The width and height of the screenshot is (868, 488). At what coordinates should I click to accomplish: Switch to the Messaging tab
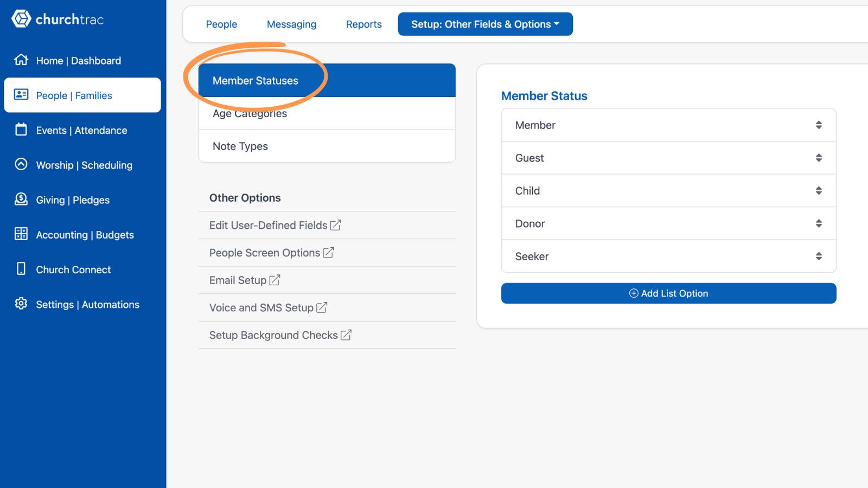coord(291,24)
